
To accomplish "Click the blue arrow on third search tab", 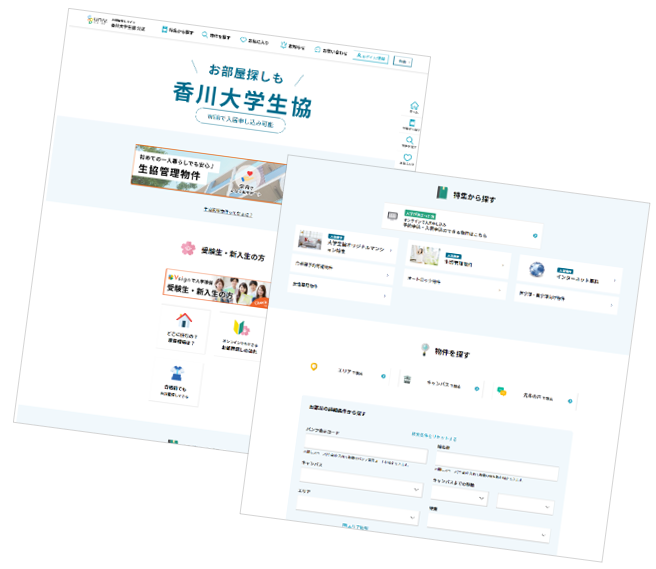I will [x=570, y=401].
